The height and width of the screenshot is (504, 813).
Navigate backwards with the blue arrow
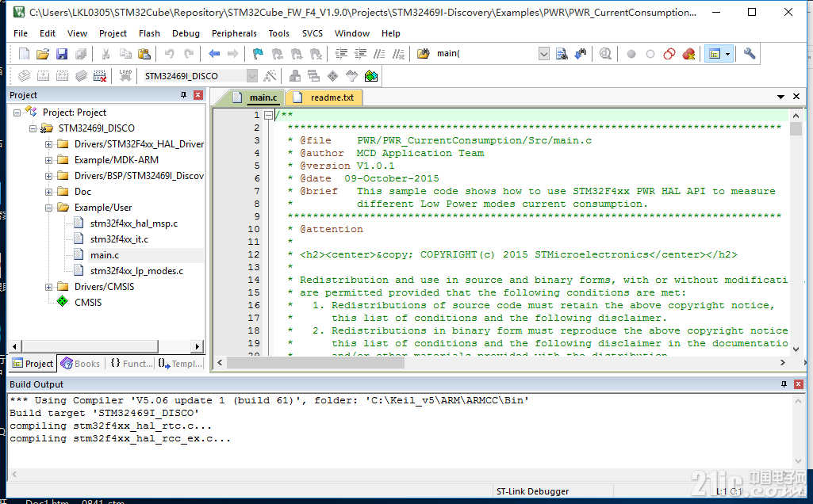pos(214,53)
